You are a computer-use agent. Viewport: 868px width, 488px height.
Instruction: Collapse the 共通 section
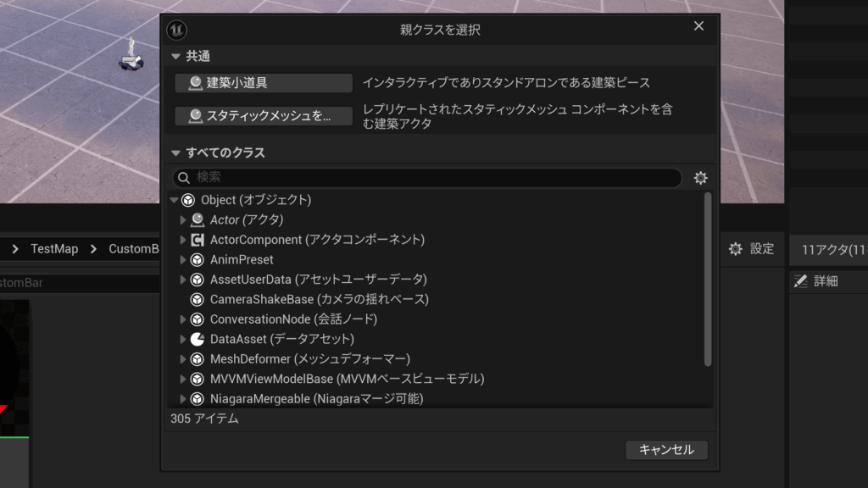tap(176, 57)
